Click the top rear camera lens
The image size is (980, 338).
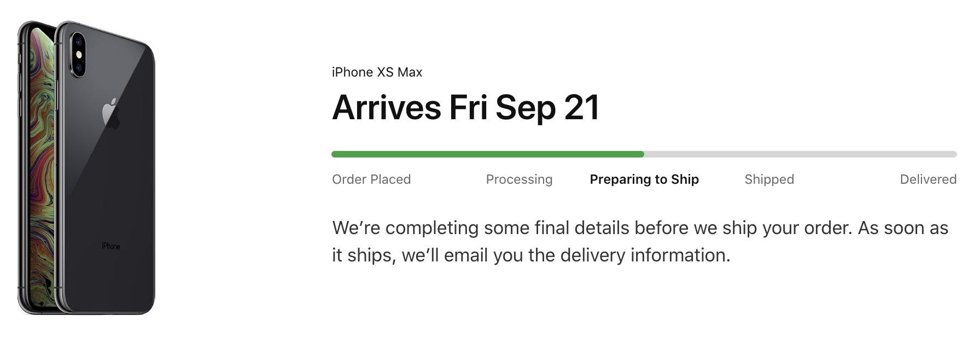pos(78,42)
